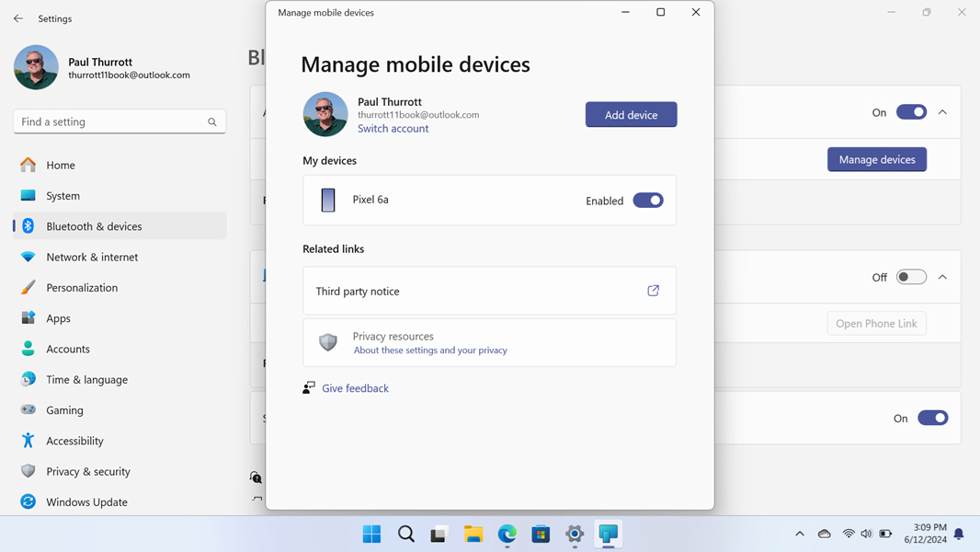Click the Privacy resources shield icon
This screenshot has height=552, width=980.
click(328, 342)
